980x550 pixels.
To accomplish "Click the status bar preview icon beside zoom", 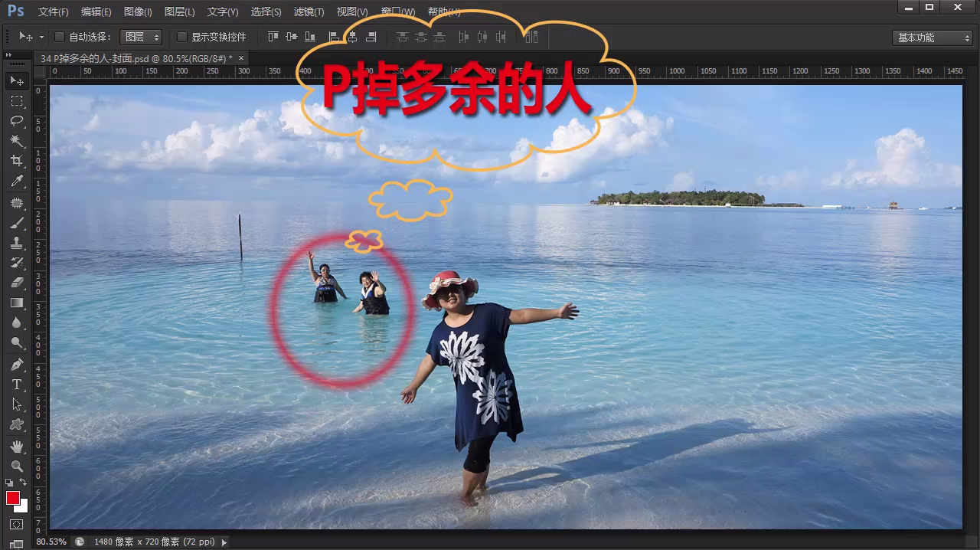I will pos(80,542).
